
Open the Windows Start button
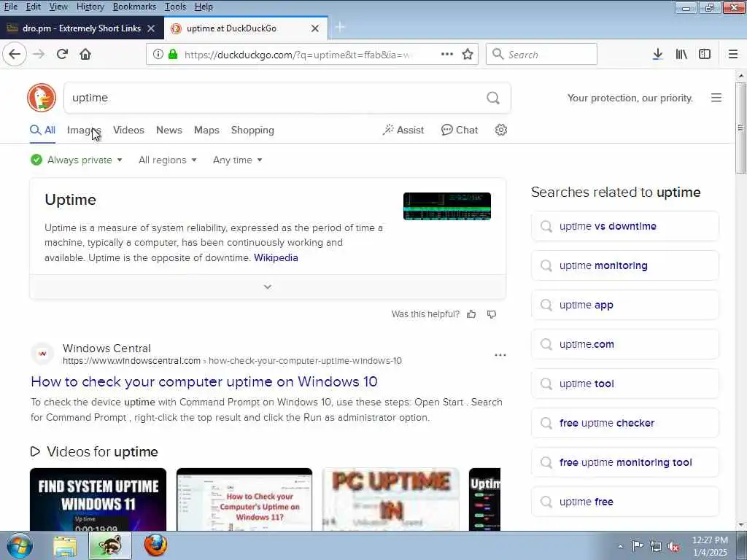pyautogui.click(x=20, y=545)
